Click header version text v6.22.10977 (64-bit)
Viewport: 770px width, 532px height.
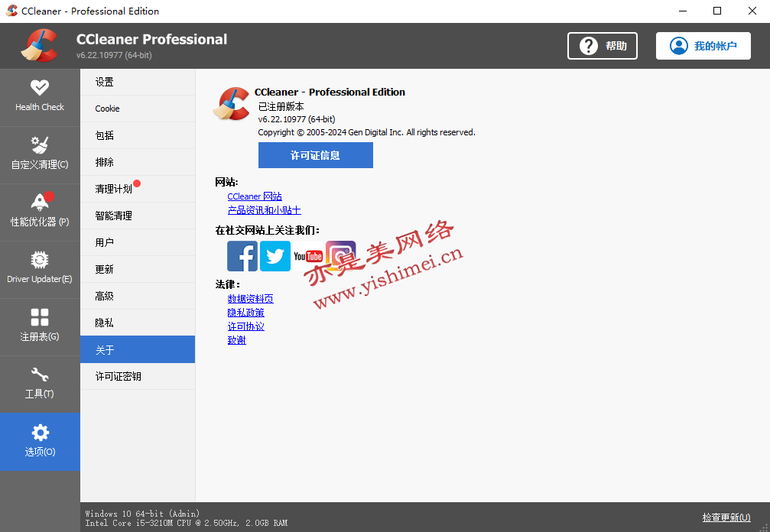(114, 55)
